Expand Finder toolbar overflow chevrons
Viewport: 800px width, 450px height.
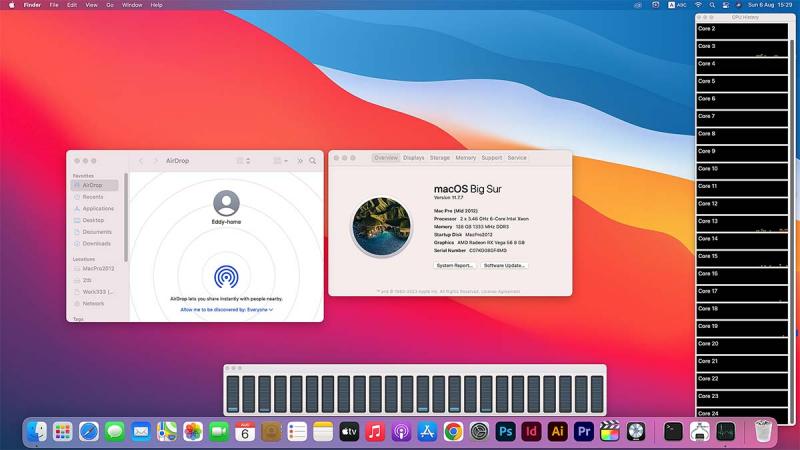tap(300, 161)
